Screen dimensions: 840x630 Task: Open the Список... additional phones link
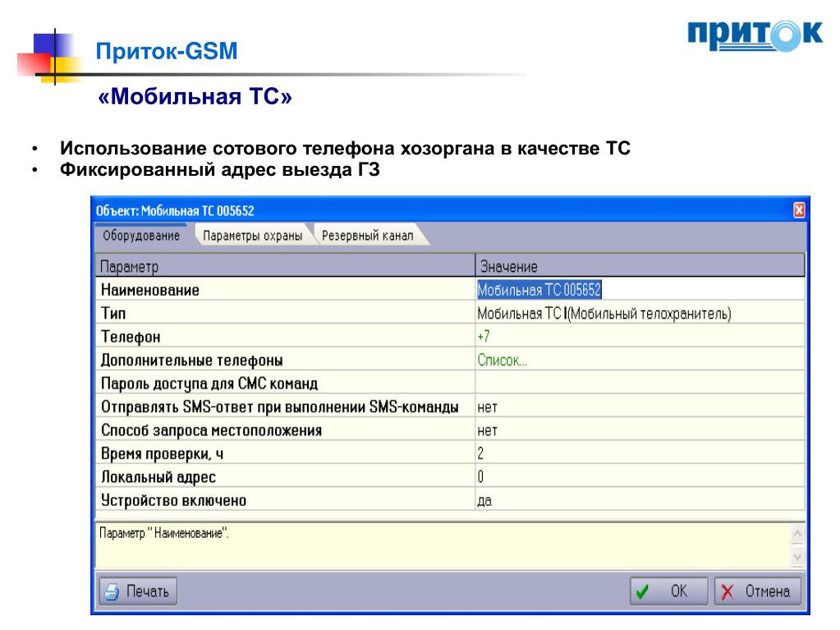tap(502, 361)
